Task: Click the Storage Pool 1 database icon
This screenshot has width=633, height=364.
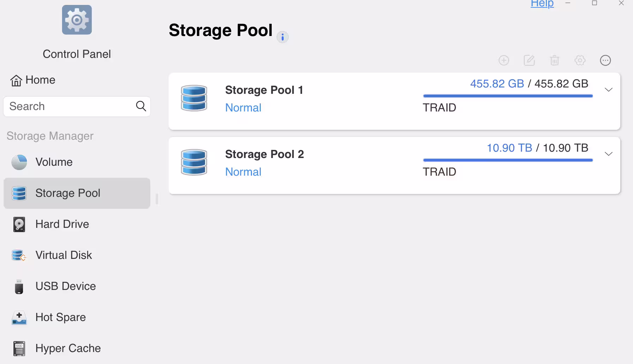Action: tap(194, 98)
